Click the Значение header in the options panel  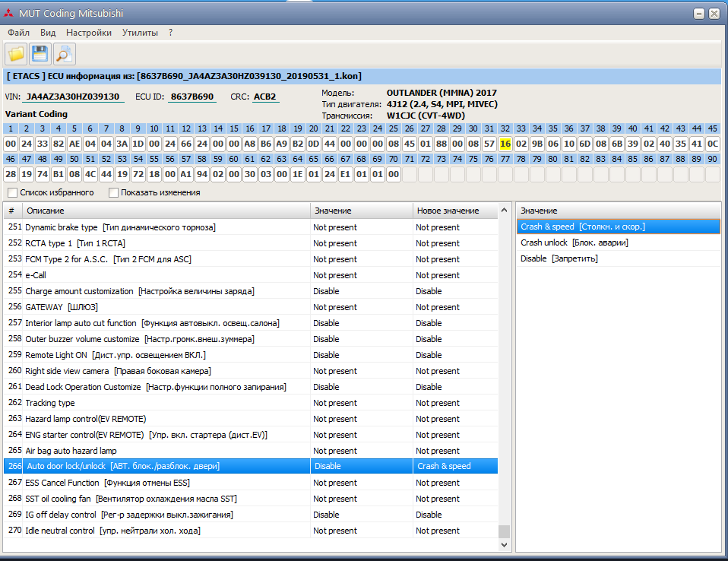pyautogui.click(x=619, y=211)
